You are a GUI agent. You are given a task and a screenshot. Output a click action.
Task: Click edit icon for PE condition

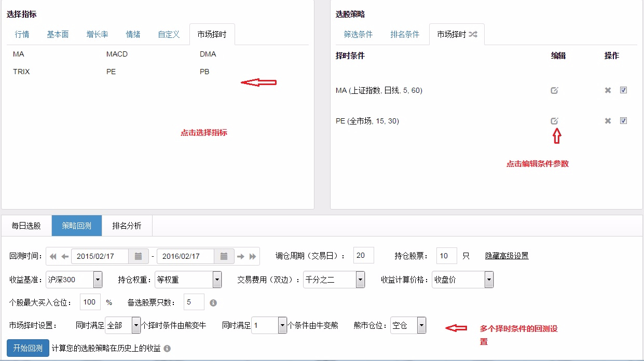click(554, 121)
